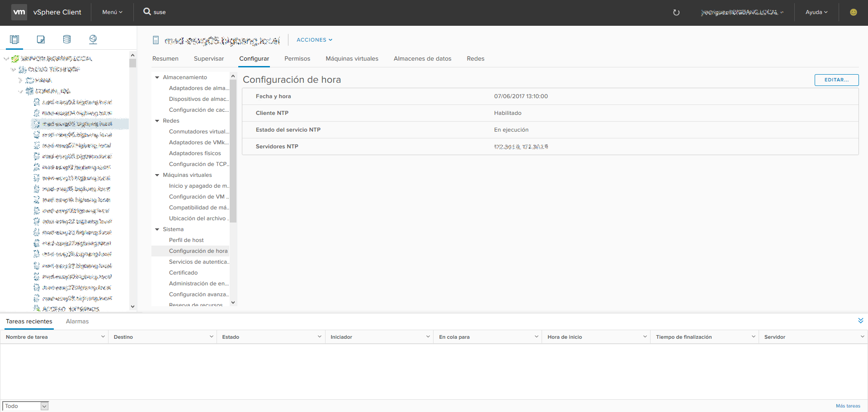Image resolution: width=868 pixels, height=412 pixels.
Task: Click the search magnifier icon
Action: click(x=147, y=12)
